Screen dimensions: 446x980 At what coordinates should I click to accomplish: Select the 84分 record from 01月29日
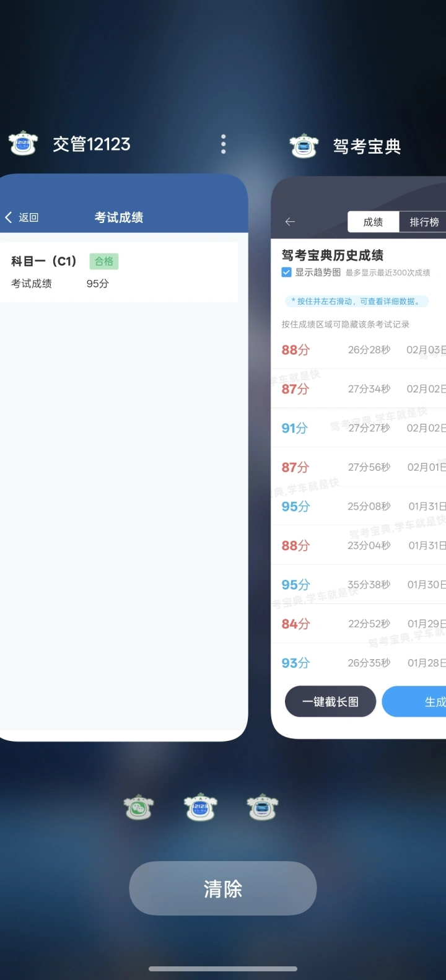click(x=359, y=624)
